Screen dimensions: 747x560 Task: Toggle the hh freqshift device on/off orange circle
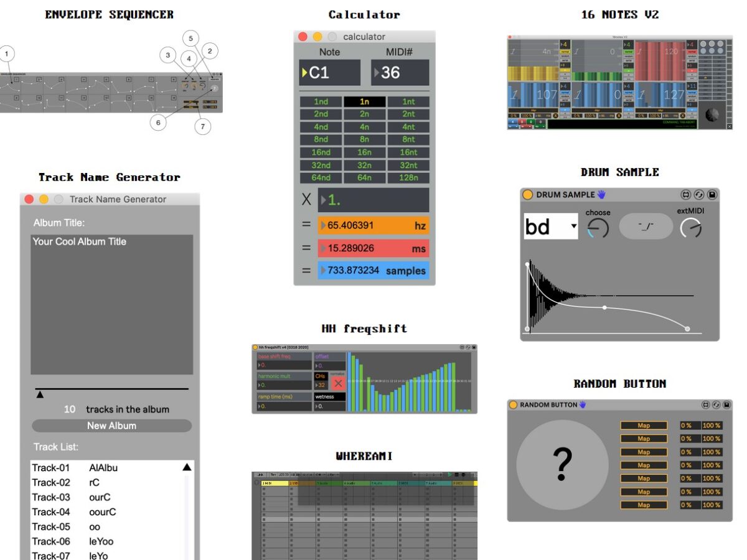coord(255,347)
